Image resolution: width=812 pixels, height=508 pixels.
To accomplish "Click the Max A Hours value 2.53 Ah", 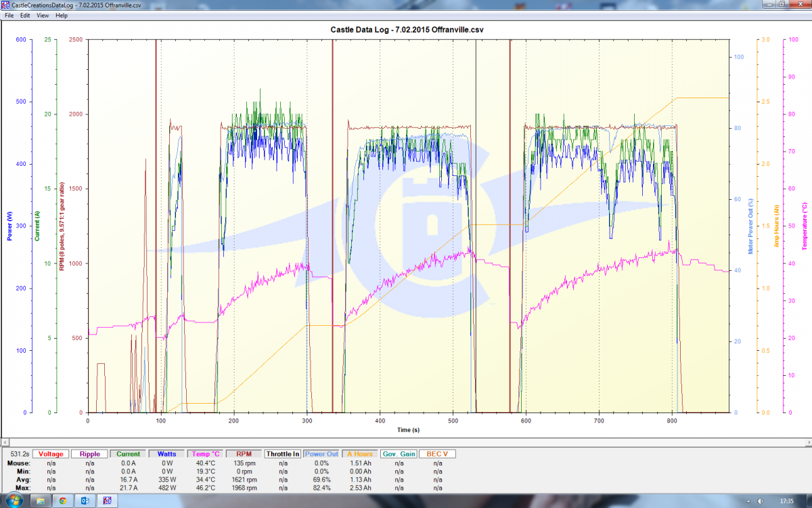I will click(359, 488).
